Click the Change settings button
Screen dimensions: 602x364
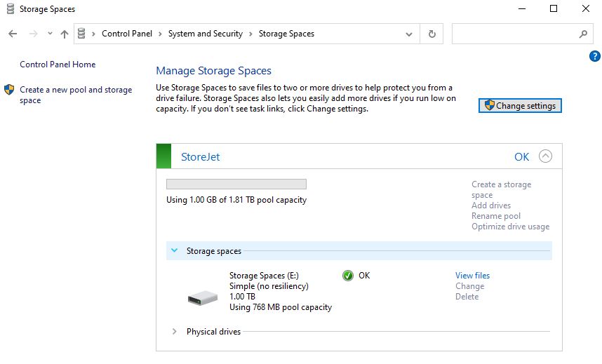click(520, 106)
